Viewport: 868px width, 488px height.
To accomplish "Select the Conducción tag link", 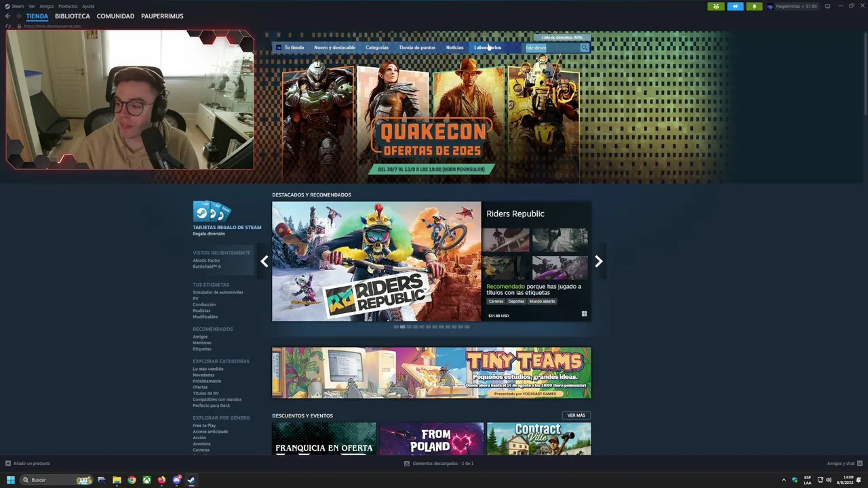I will coord(204,304).
